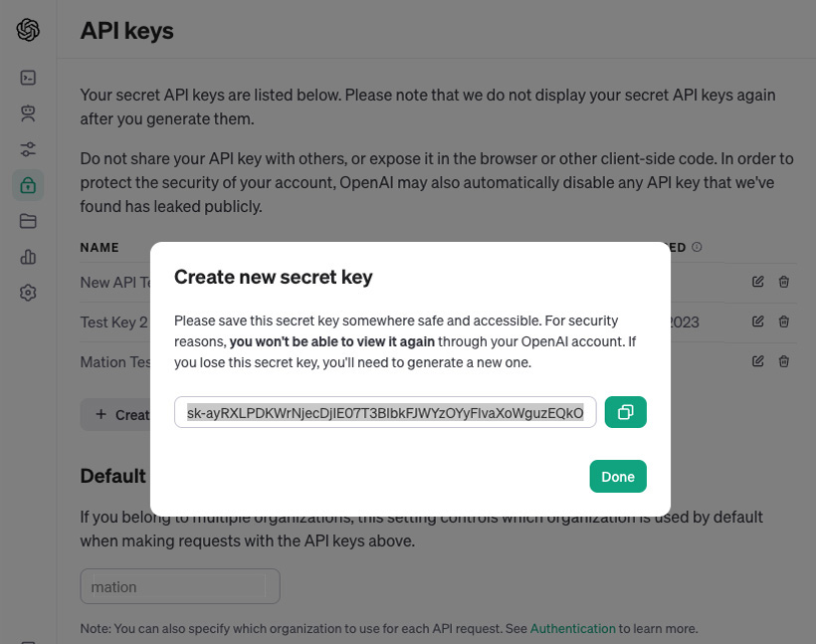The image size is (816, 644).
Task: Open the Usage bar chart icon
Action: coord(28,257)
